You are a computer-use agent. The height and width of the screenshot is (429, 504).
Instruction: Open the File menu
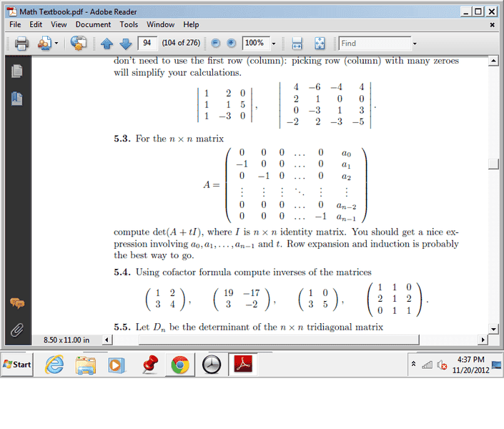[x=15, y=24]
